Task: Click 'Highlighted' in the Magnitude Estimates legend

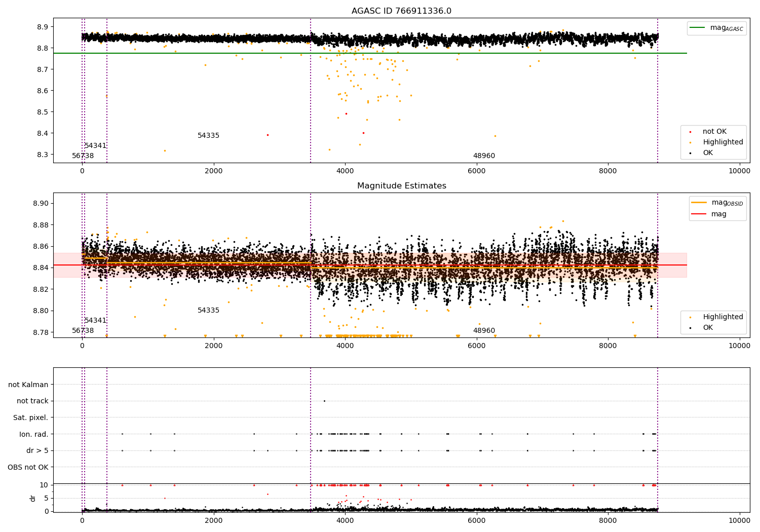Action: click(x=723, y=317)
